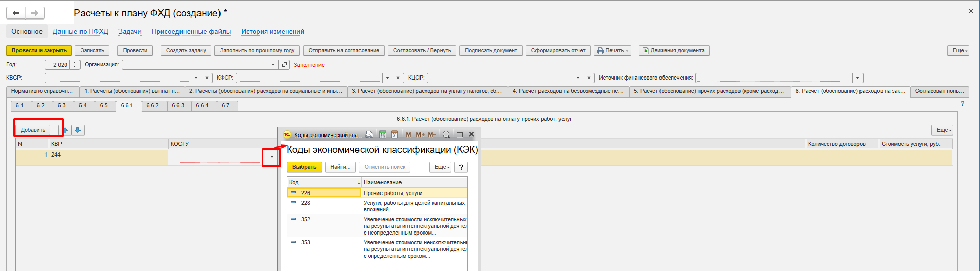Expand the Организация dropdown

[273, 65]
